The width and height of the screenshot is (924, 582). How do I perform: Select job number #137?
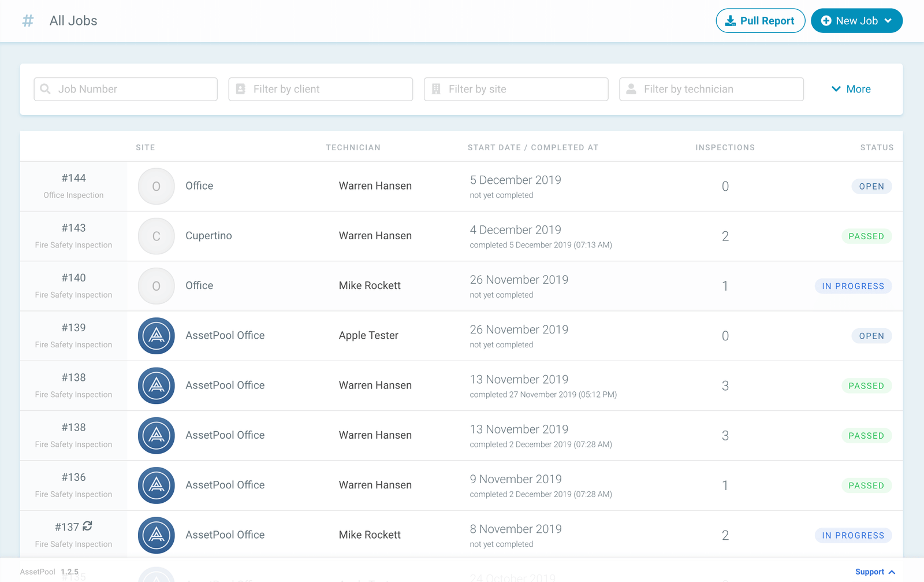click(x=67, y=527)
